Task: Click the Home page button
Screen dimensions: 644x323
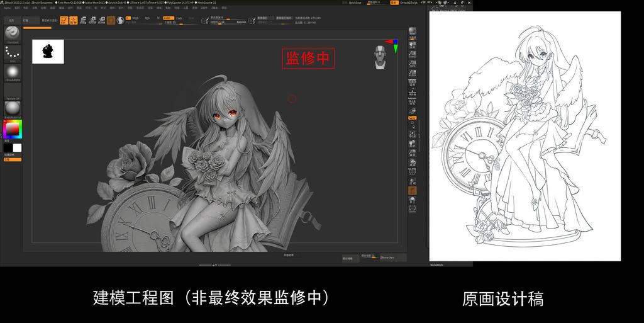Action: 12,20
